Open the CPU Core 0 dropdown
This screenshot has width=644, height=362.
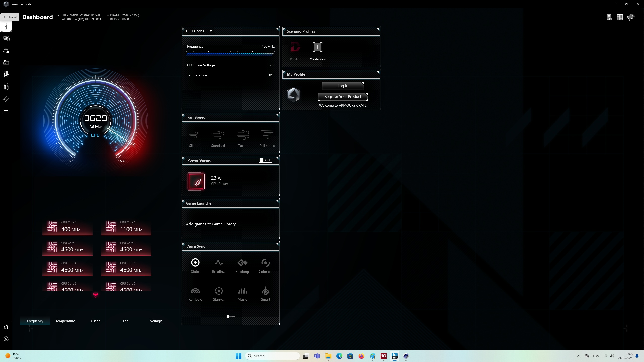click(x=198, y=31)
